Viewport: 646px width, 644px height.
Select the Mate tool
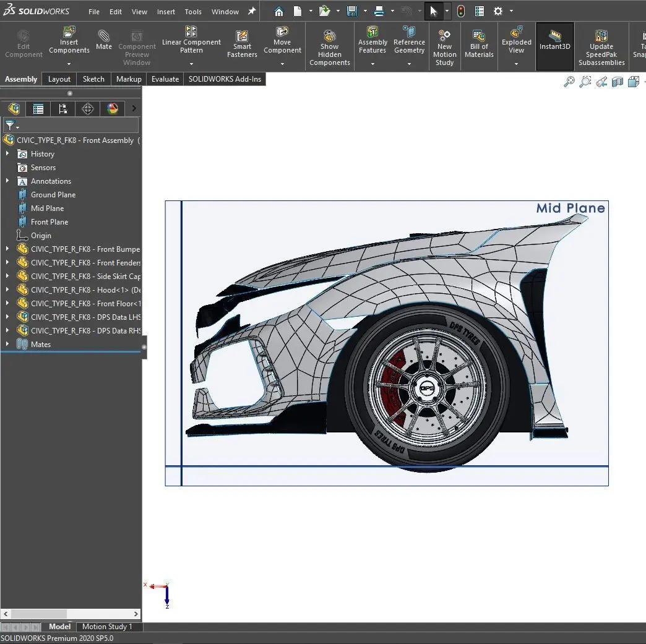point(104,40)
